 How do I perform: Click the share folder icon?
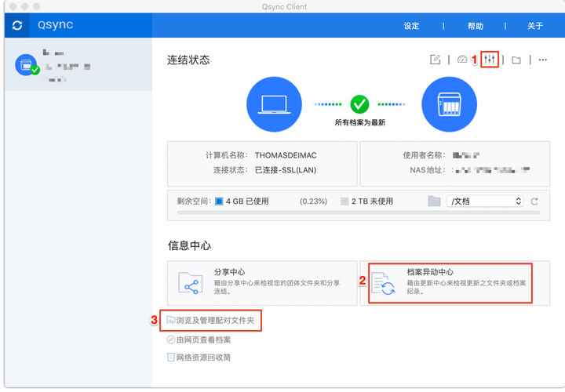(x=190, y=283)
